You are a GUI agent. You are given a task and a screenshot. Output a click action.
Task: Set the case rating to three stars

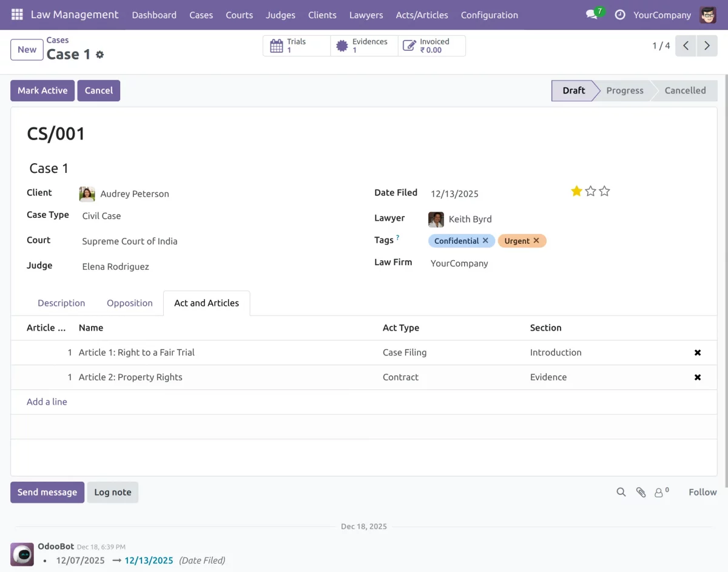pyautogui.click(x=604, y=190)
